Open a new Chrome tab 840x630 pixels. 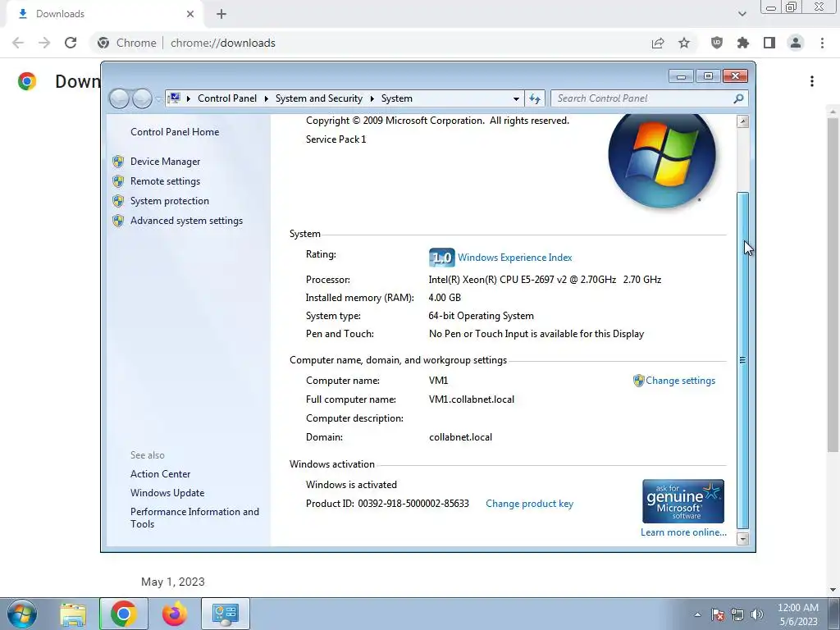tap(221, 14)
